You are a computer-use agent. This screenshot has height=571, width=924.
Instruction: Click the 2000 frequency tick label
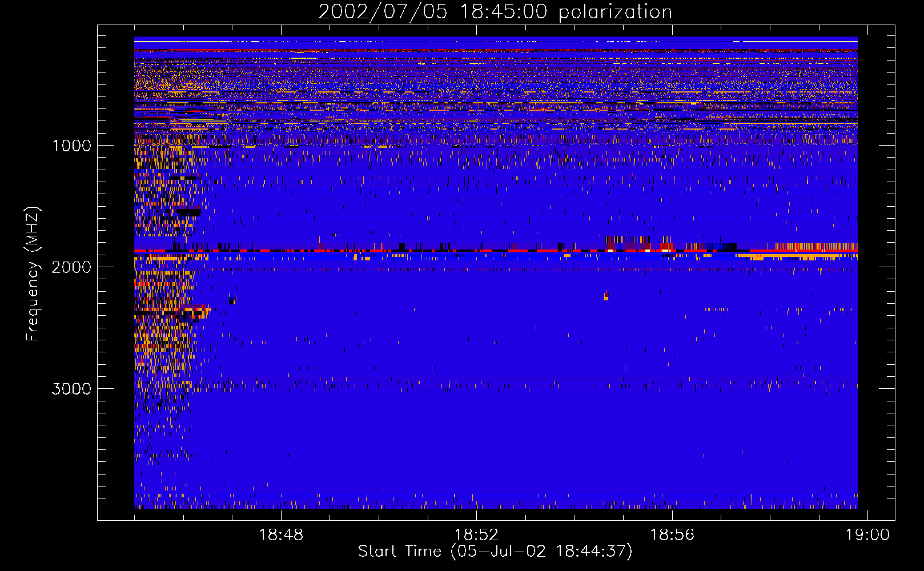pyautogui.click(x=71, y=267)
